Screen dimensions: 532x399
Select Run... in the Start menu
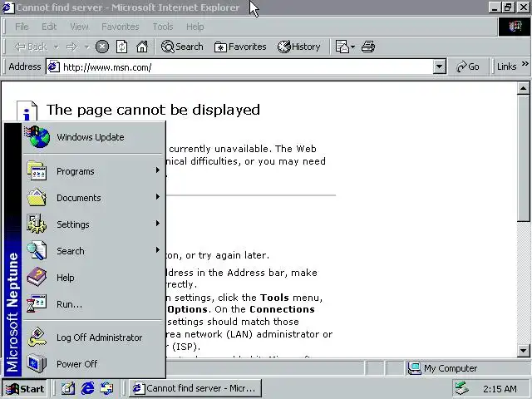click(93, 304)
